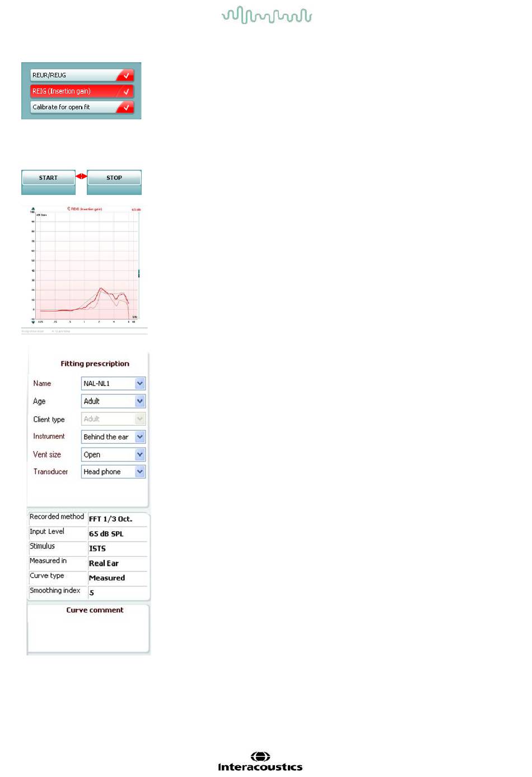Open the Name dropdown showing NAL-NL1
The width and height of the screenshot is (532, 777).
pos(113,383)
